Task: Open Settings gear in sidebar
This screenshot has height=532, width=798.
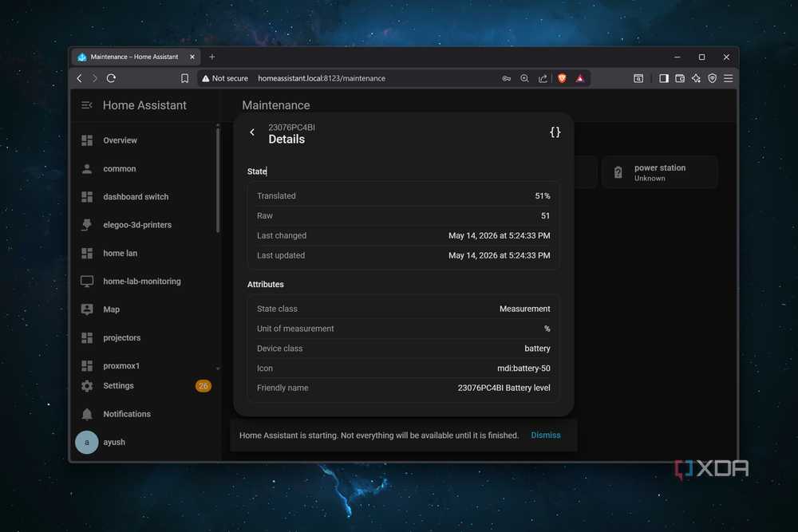Action: tap(87, 386)
